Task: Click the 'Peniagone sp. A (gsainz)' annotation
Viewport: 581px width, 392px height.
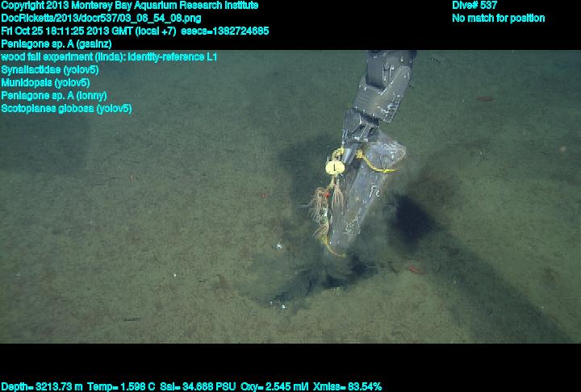Action: coord(56,44)
